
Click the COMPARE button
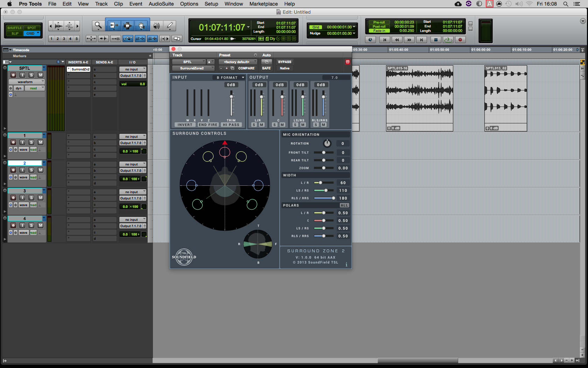click(246, 68)
